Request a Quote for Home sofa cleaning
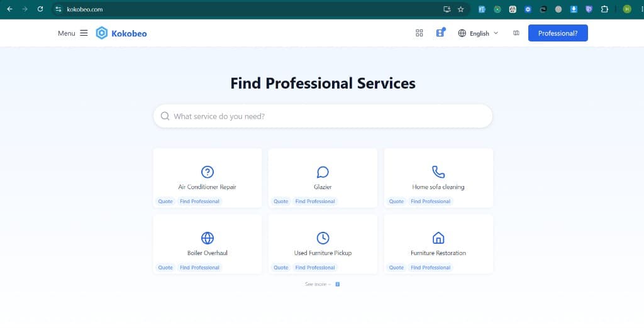644x328 pixels. tap(396, 202)
